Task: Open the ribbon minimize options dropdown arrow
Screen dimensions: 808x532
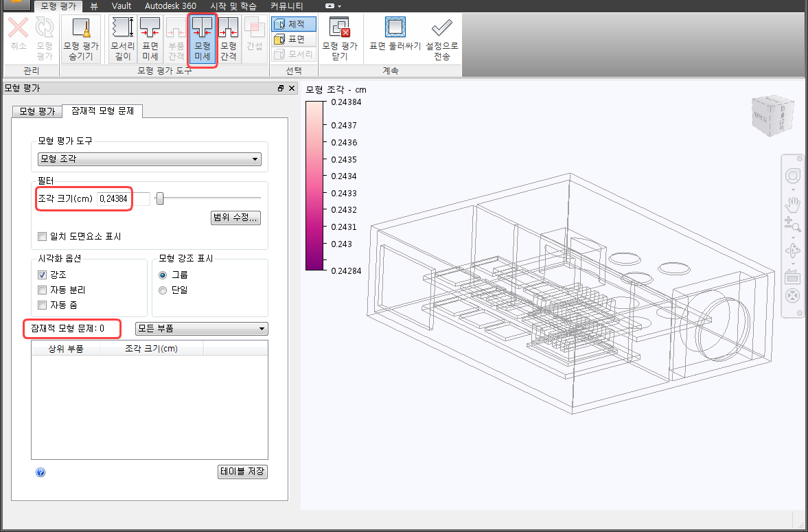Action: point(339,6)
